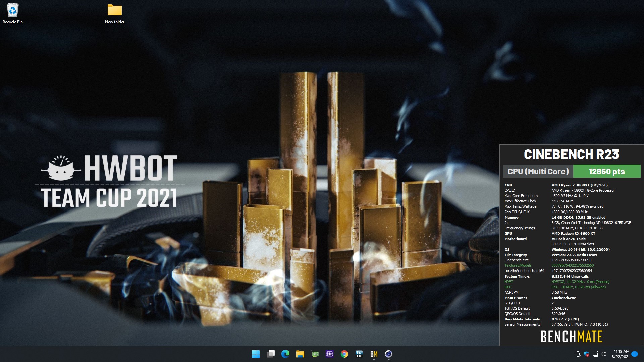Click the TGT/OS Default '6,504,598' value
644x362 pixels.
560,308
